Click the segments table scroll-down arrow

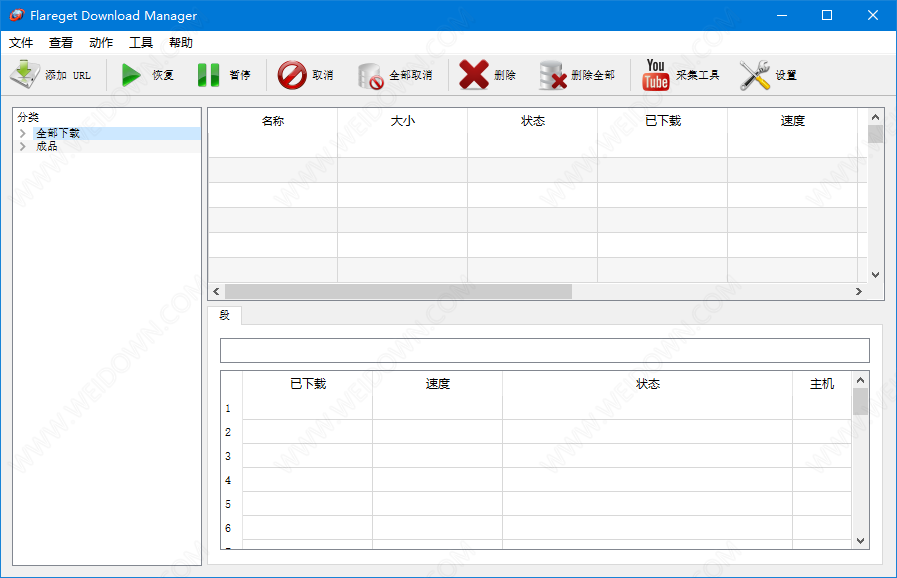pyautogui.click(x=860, y=541)
